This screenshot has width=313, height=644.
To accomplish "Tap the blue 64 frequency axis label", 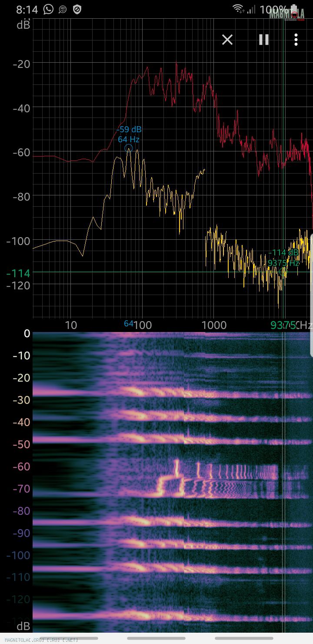I will click(x=129, y=324).
